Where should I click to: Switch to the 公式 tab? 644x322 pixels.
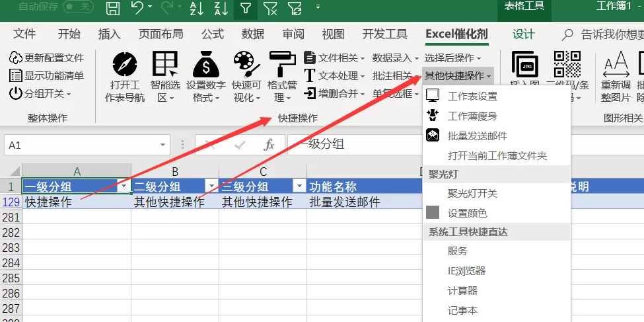tap(212, 34)
